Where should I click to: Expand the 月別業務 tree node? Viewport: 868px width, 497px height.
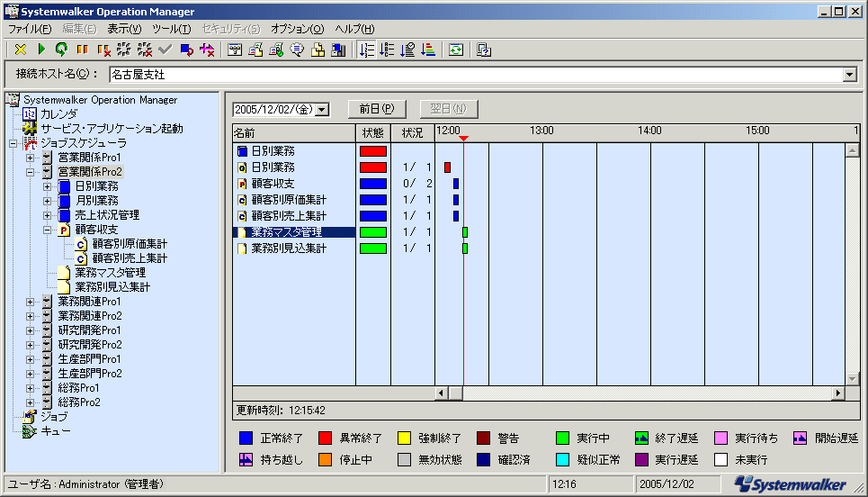[x=47, y=201]
